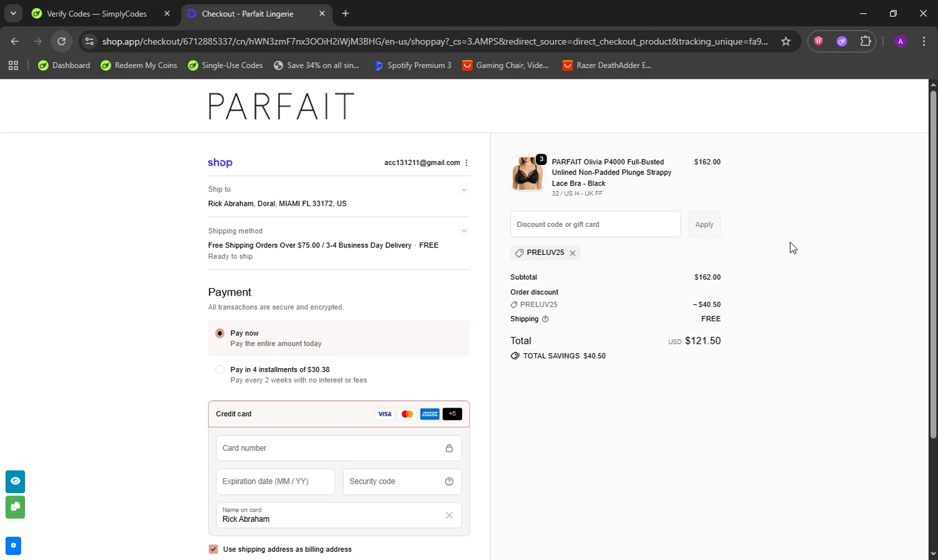This screenshot has height=560, width=938.
Task: Toggle Use shipping address as billing
Action: click(x=213, y=549)
